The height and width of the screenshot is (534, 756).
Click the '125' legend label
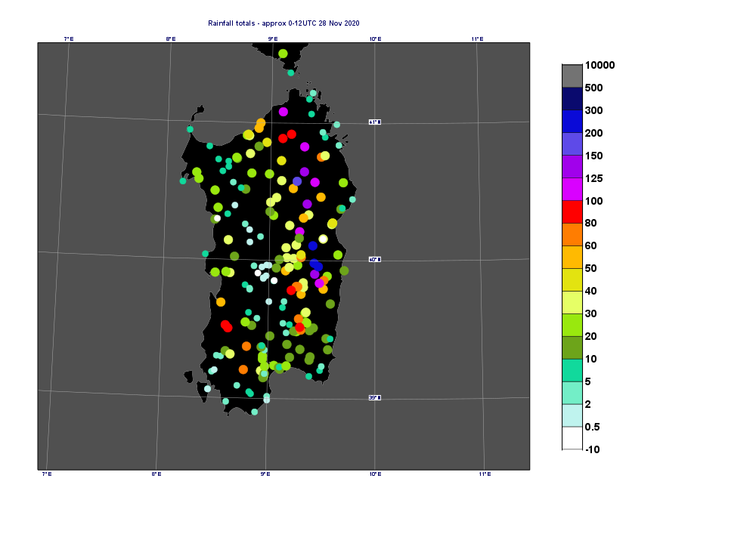(594, 178)
